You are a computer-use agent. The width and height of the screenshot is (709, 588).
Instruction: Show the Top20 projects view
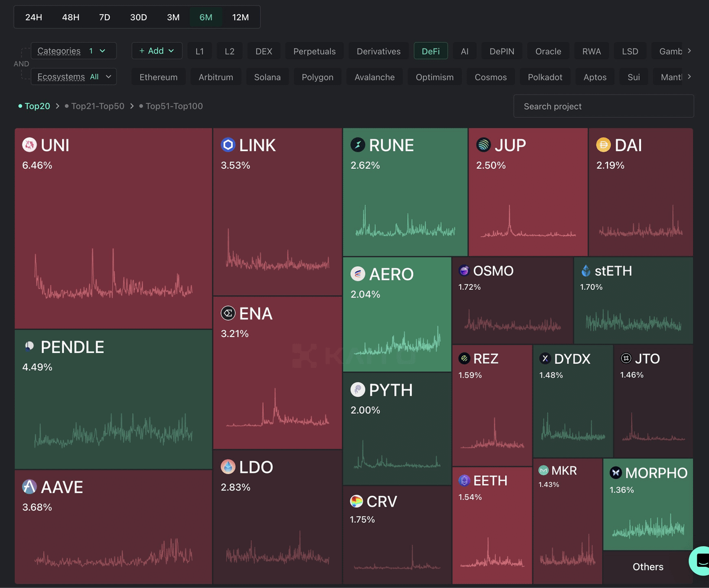click(34, 106)
